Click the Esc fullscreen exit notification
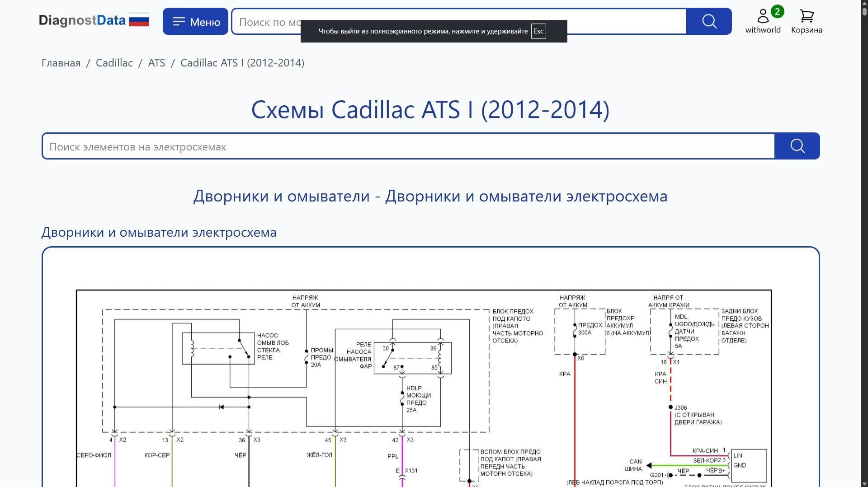Screen dimensions: 868x487 tap(433, 31)
